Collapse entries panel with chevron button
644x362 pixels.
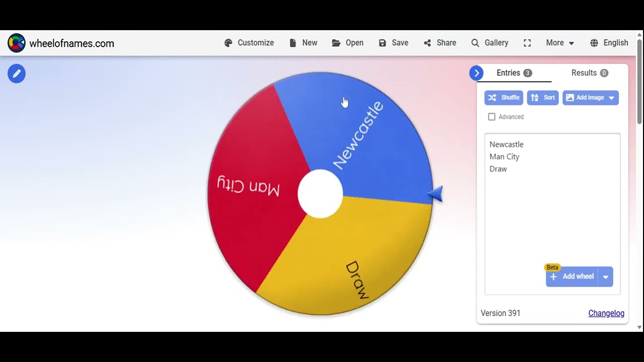click(x=476, y=73)
